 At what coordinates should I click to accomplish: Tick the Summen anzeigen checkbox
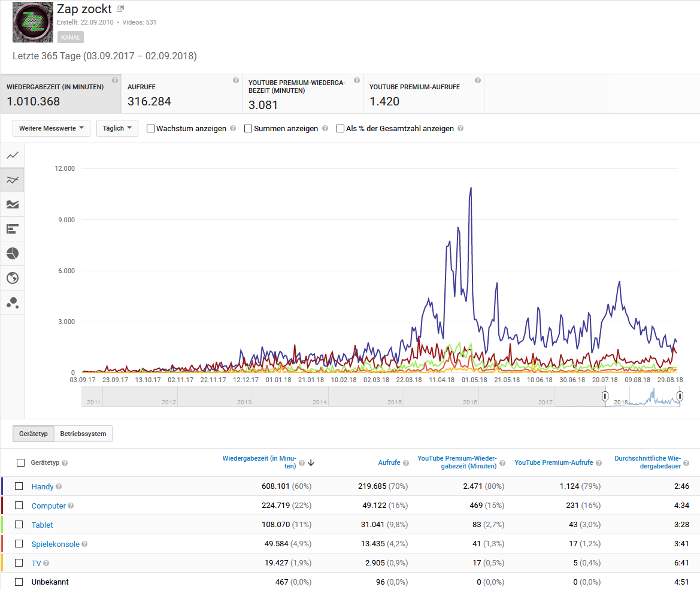(249, 128)
